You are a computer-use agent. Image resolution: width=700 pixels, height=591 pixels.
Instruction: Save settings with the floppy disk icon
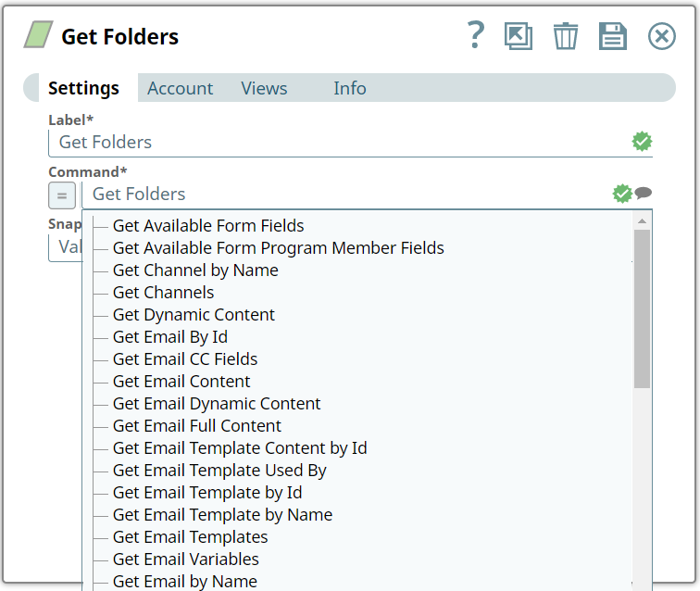(x=613, y=36)
